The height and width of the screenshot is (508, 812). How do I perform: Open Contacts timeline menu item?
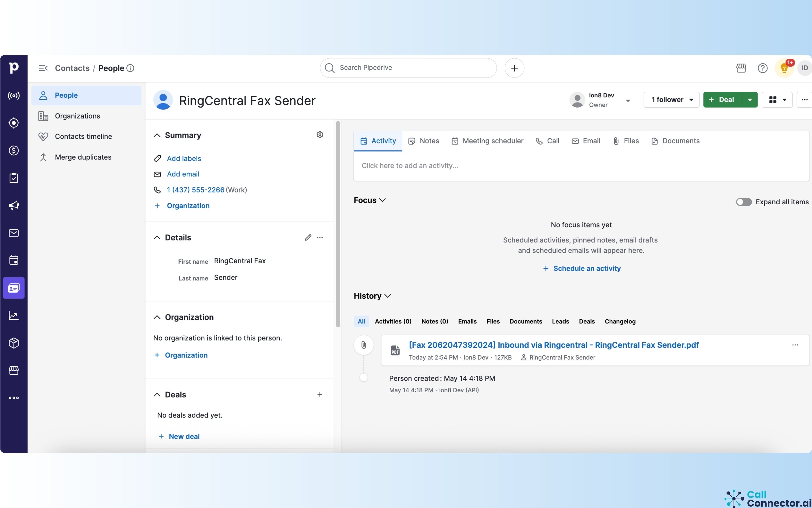coord(86,136)
